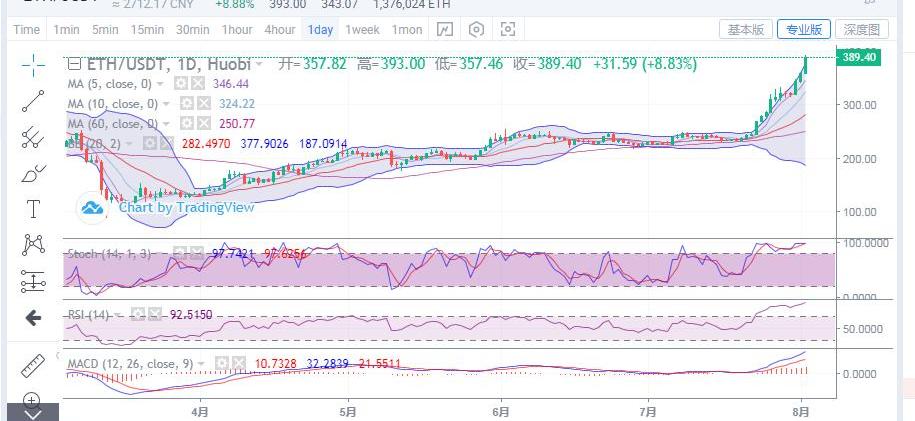Click the fullscreen capture icon in the top bar
915x421 pixels.
[x=508, y=29]
